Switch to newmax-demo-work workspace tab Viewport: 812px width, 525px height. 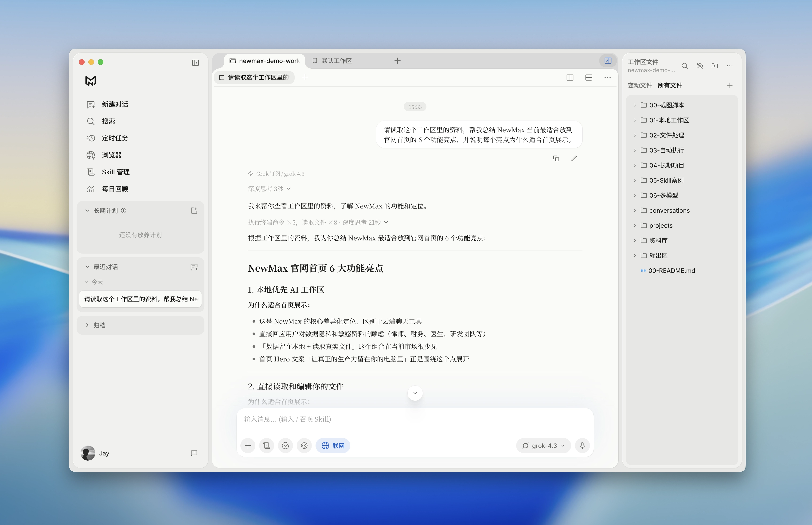click(264, 61)
